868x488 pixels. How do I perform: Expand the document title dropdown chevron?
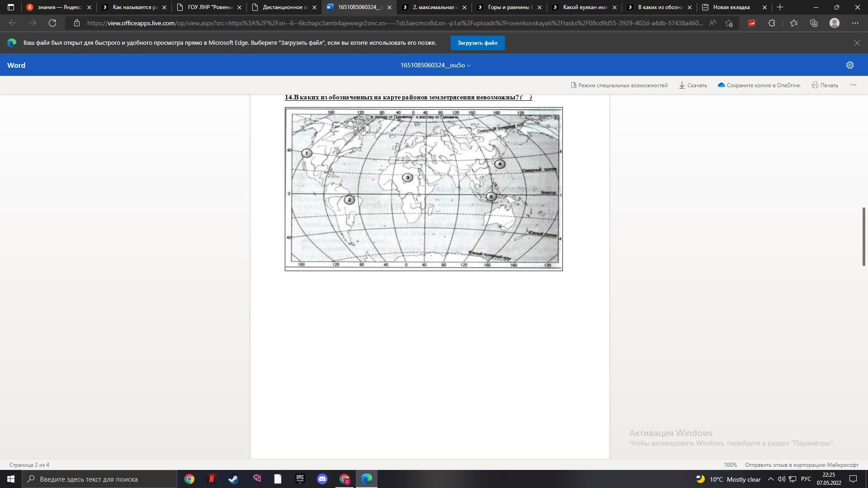coord(469,66)
